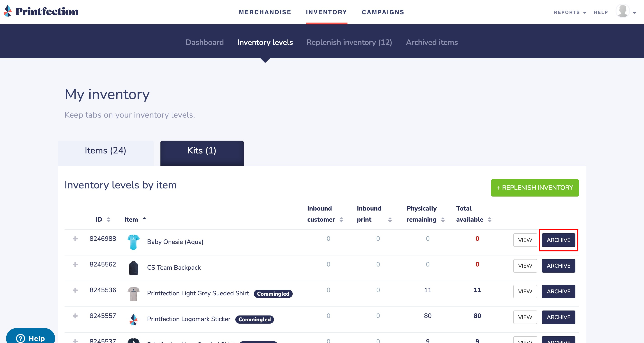
Task: Sort table by ID column arrows
Action: pyautogui.click(x=108, y=220)
